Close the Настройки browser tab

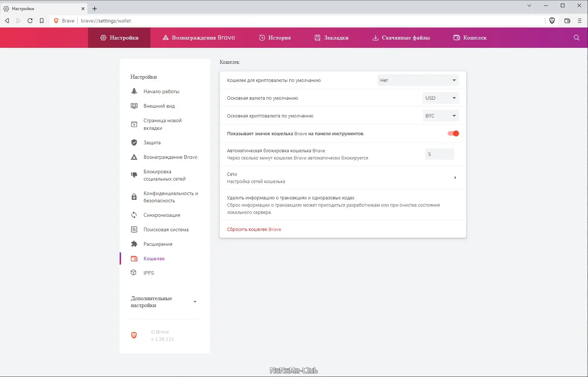click(x=83, y=9)
